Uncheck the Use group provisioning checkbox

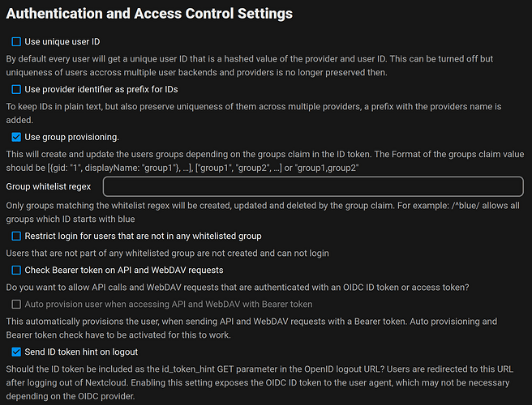coord(17,137)
